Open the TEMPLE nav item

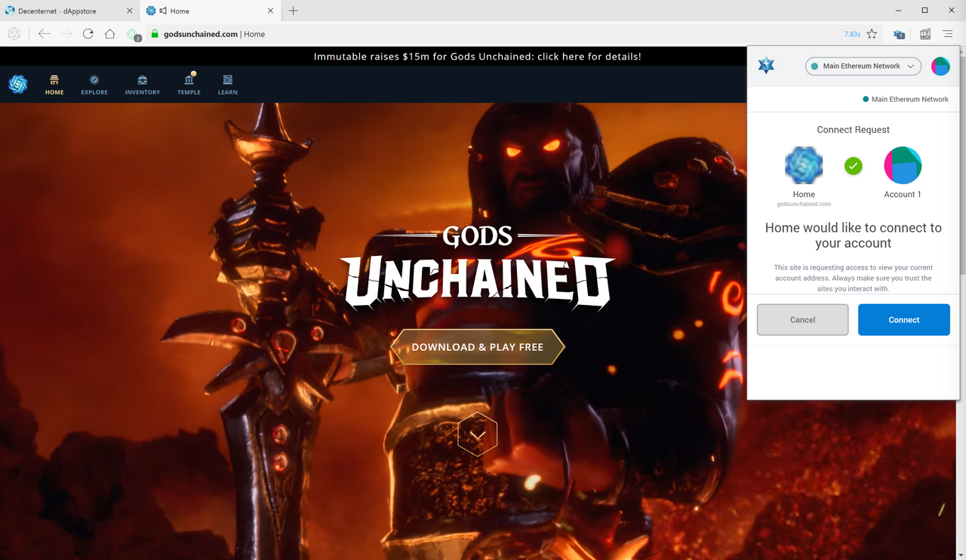point(189,85)
